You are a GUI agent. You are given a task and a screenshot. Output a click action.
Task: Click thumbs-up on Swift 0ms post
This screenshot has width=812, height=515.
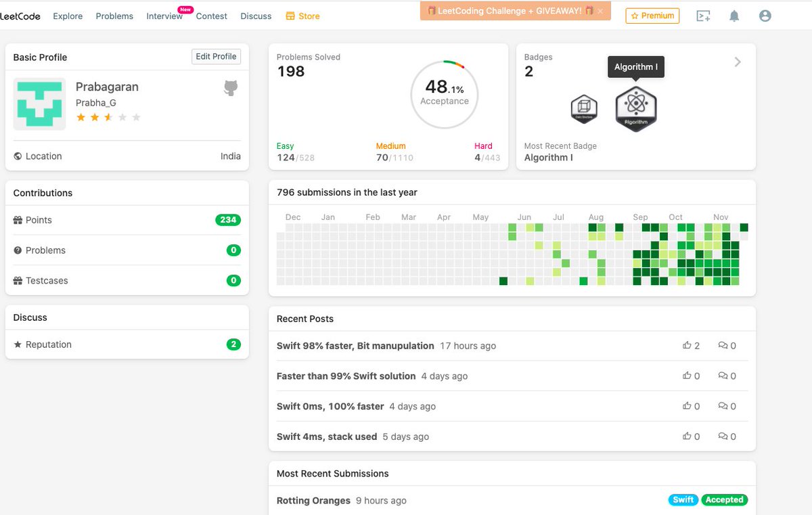[687, 406]
